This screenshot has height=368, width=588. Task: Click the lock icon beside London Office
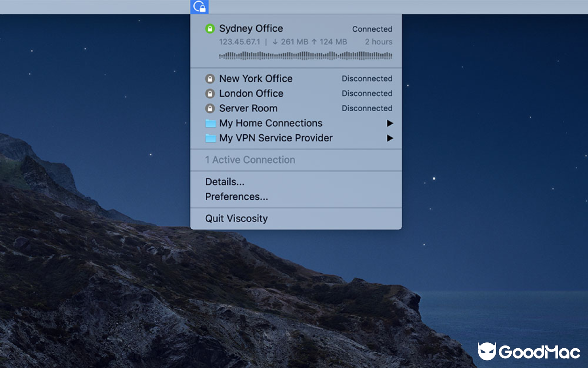point(210,93)
